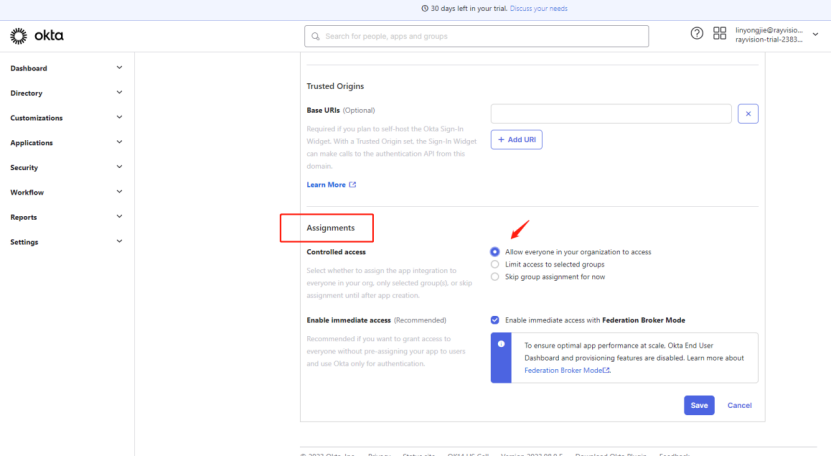Click the Add URI button
The height and width of the screenshot is (456, 831).
[x=516, y=140]
